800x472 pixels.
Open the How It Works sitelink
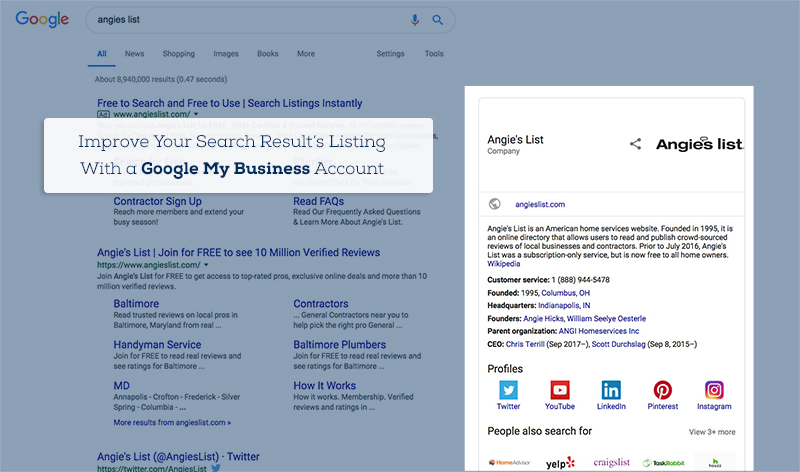(x=324, y=385)
